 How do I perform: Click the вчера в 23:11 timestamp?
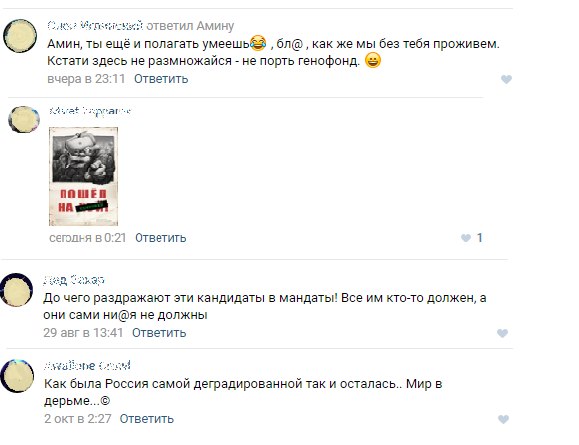tap(86, 79)
